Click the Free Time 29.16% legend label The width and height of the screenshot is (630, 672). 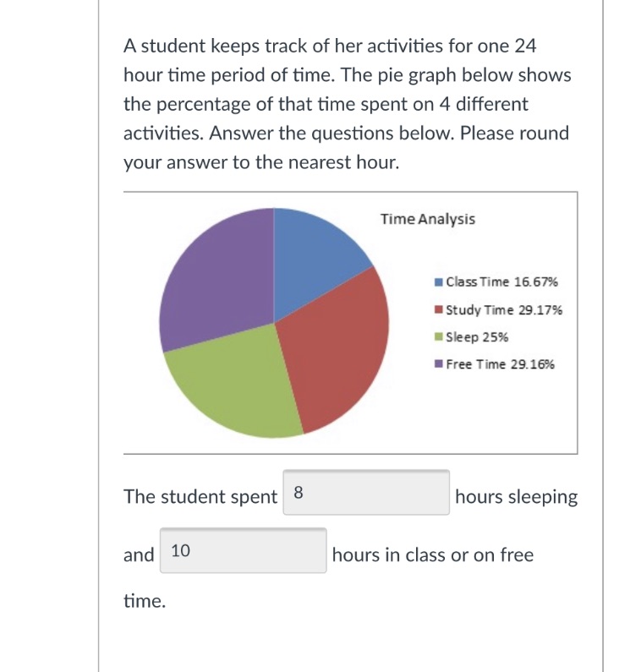[500, 364]
